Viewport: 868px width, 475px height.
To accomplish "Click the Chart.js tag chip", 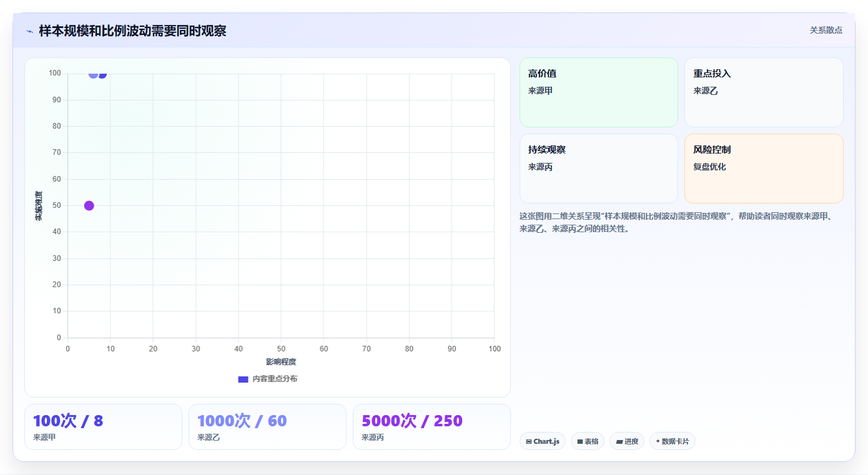I will (543, 441).
